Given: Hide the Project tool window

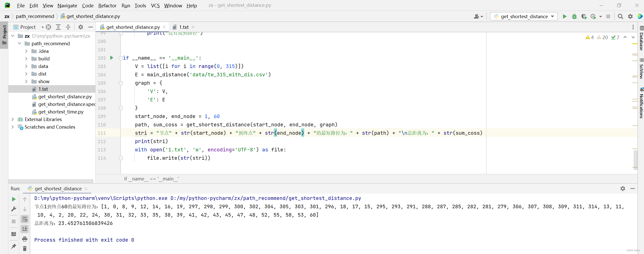Looking at the screenshot, I should [91, 27].
